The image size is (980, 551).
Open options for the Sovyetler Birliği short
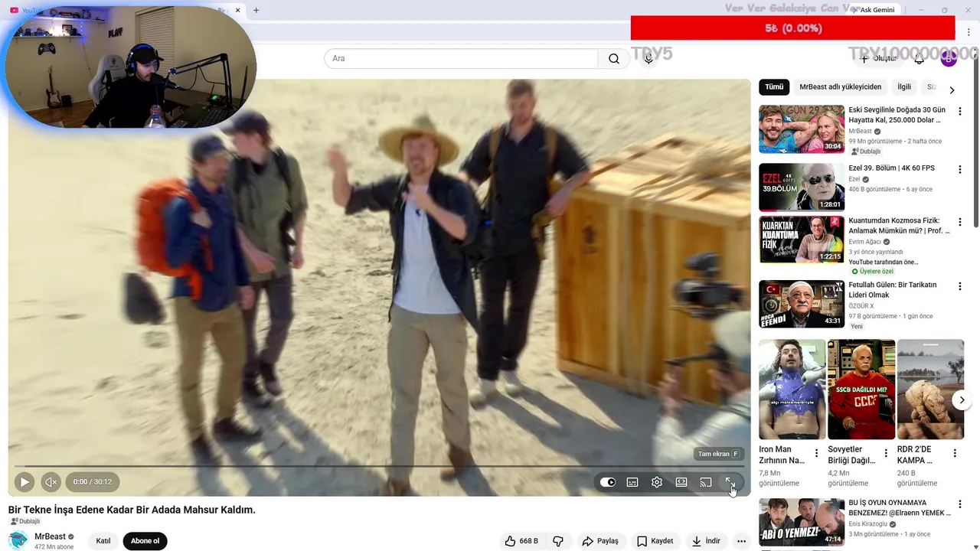click(885, 453)
